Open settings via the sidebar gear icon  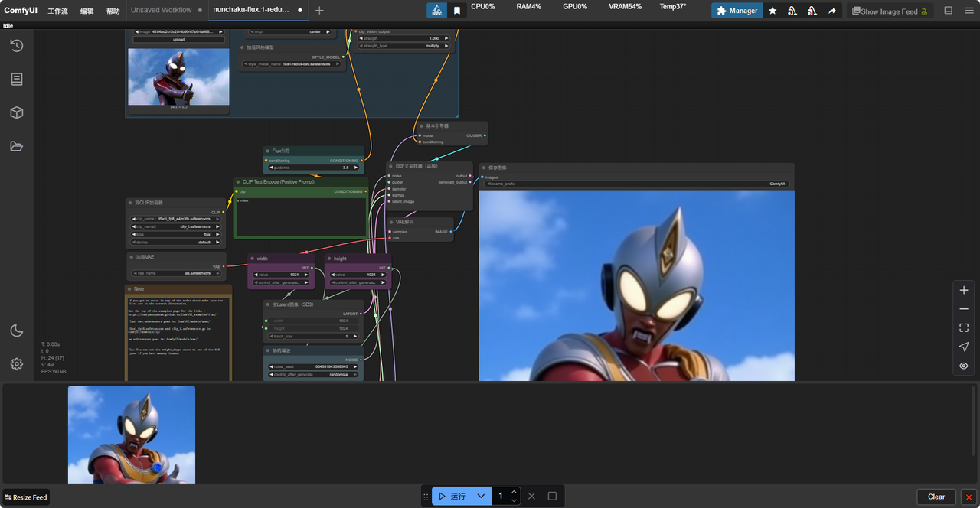pos(16,364)
